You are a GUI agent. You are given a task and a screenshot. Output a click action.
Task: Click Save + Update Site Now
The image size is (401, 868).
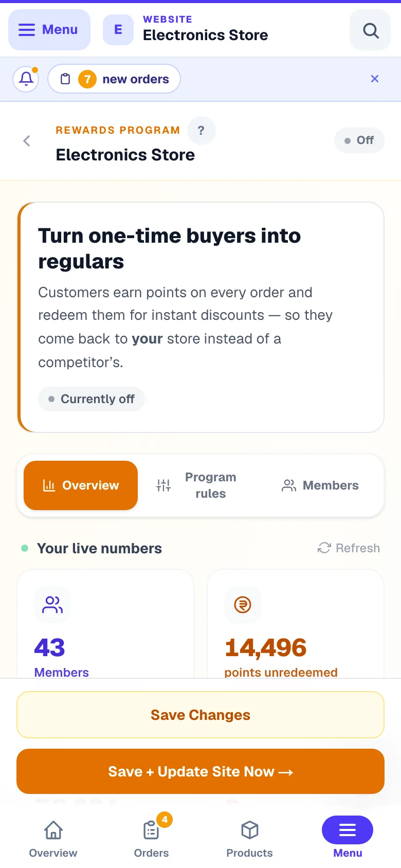(x=200, y=771)
